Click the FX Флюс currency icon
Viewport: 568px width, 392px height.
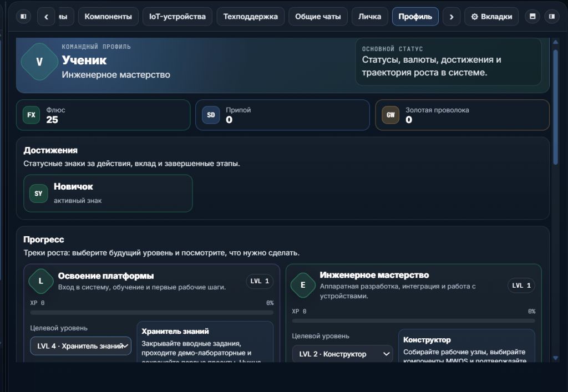coord(31,115)
